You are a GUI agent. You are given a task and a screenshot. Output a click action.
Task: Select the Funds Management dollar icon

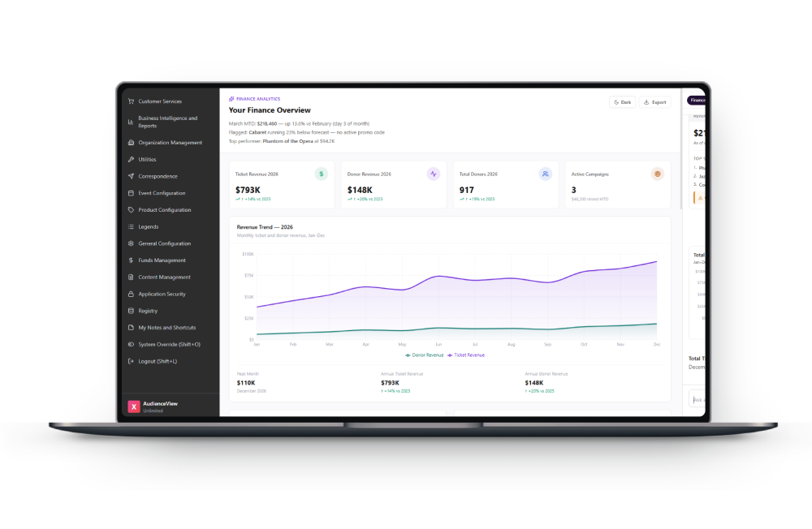point(131,260)
